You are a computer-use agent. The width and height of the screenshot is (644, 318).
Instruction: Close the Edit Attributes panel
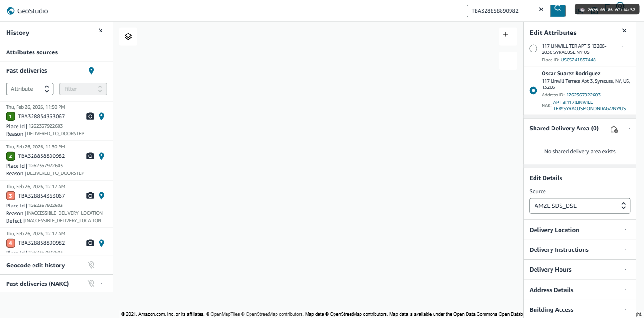624,31
